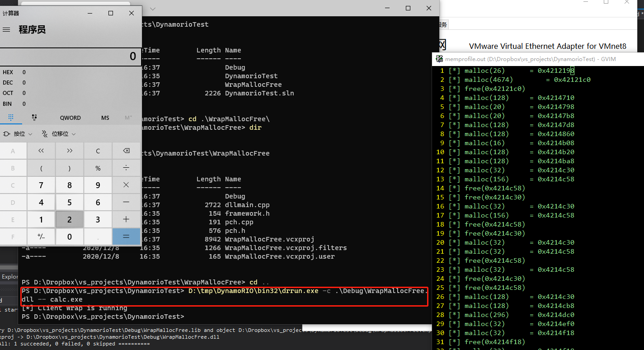Select HEX number base in calculator
The height and width of the screenshot is (350, 644).
(71, 72)
